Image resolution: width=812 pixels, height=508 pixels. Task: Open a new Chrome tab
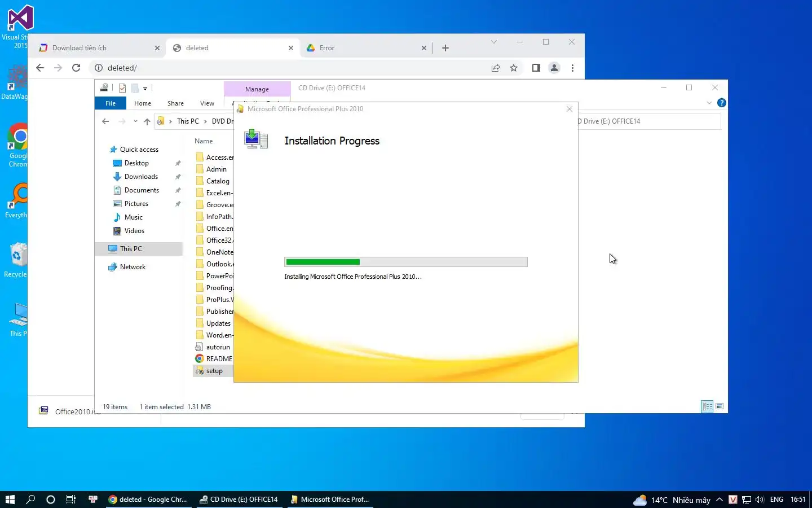(x=445, y=48)
